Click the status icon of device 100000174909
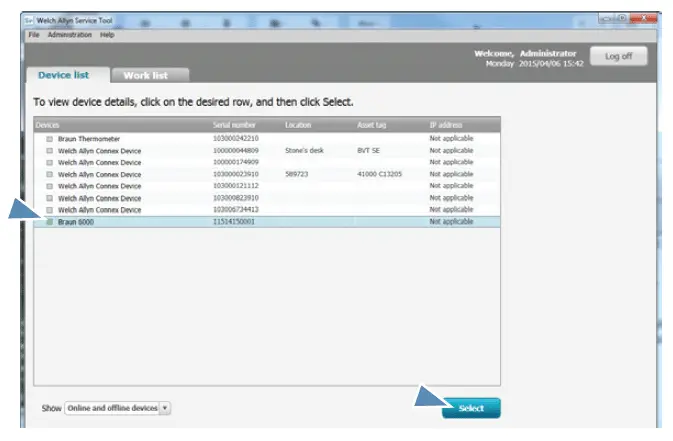 click(50, 163)
